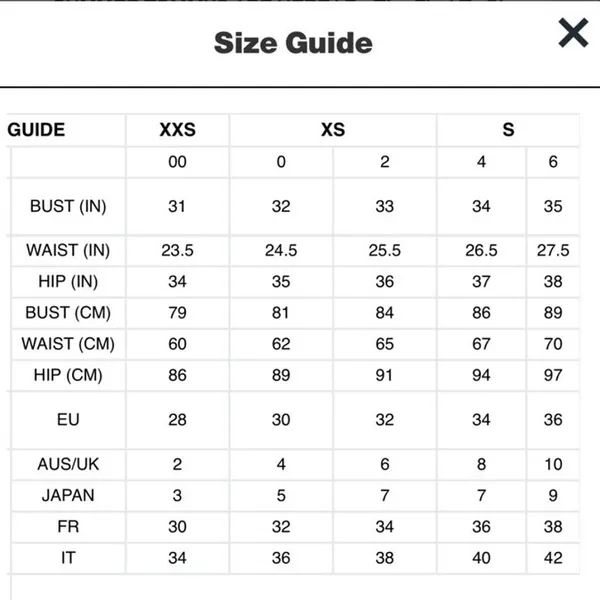Click waist value 23.5 cell
Viewport: 600px width, 600px height.
click(178, 250)
